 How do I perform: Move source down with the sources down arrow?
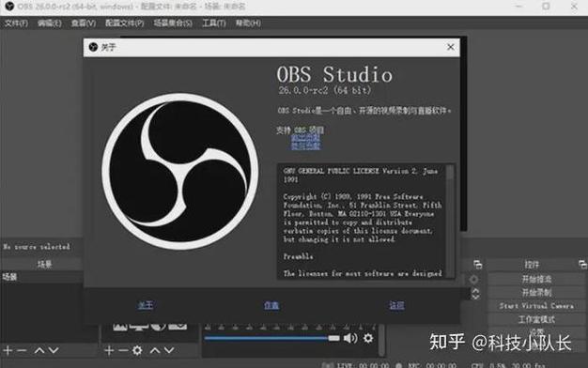169,351
